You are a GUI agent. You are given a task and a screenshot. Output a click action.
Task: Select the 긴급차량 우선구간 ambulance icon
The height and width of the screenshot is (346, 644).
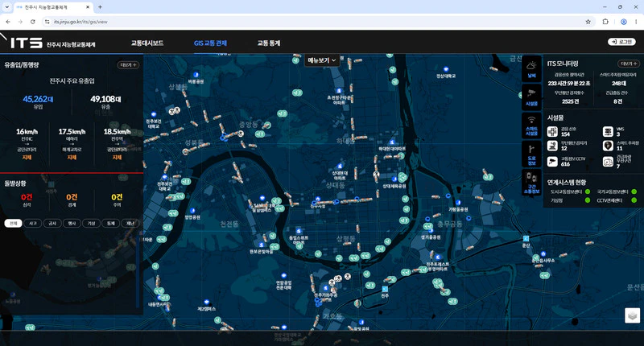(608, 161)
